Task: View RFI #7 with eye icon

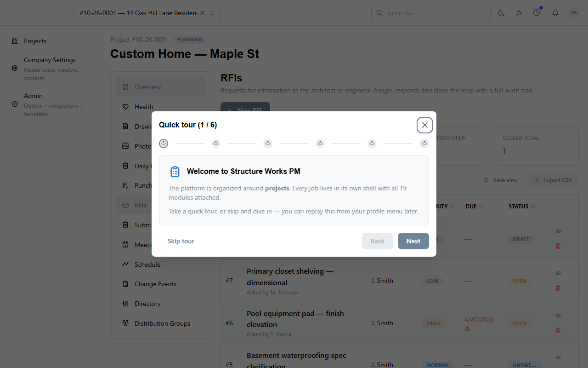Action: (558, 273)
